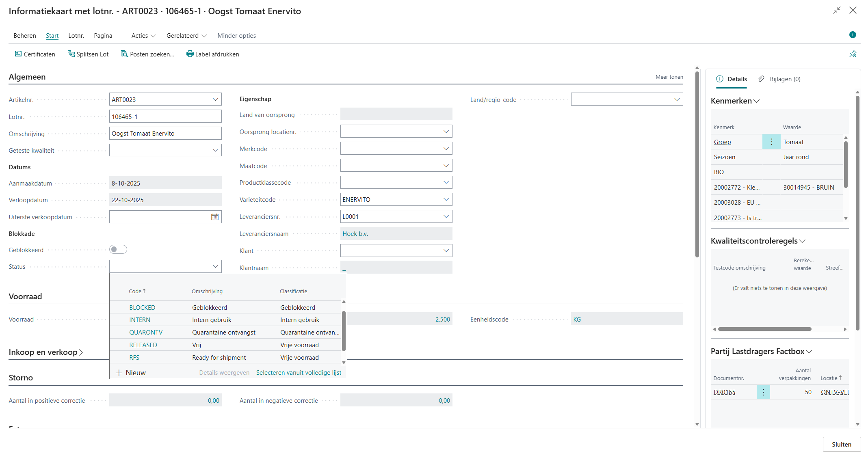
Task: Toggle the Geblokkeerd switch
Action: [118, 250]
